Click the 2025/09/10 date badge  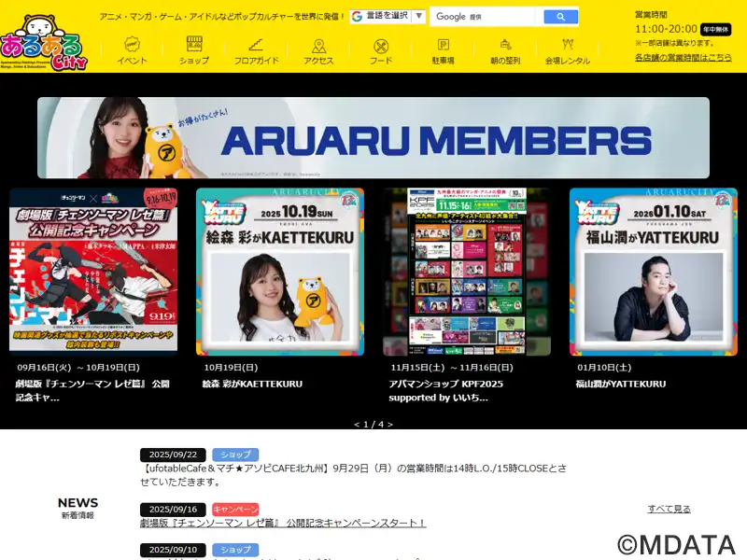pyautogui.click(x=173, y=550)
